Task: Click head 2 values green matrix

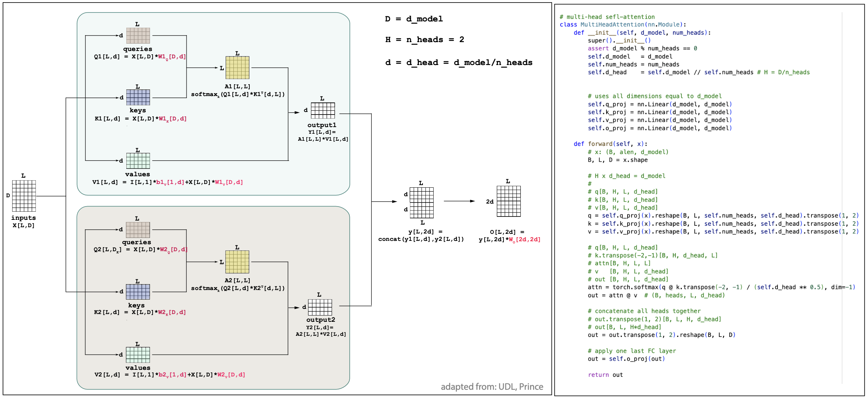Action: click(x=138, y=355)
